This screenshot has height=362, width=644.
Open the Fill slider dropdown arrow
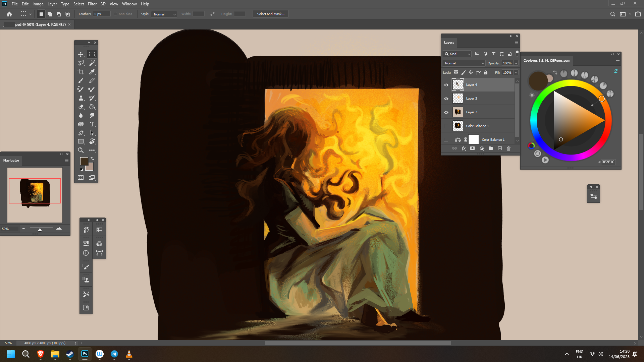pyautogui.click(x=516, y=72)
